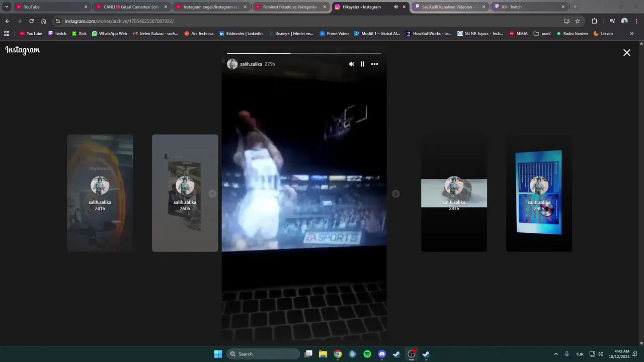Open the Radio Garden bookmark
Viewport: 644px width, 362px height.
coord(572,33)
